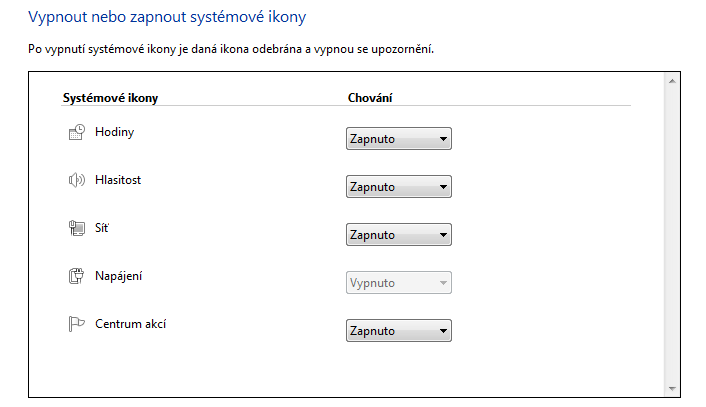The width and height of the screenshot is (706, 407).
Task: Click the Napájení power icon
Action: pyautogui.click(x=77, y=276)
